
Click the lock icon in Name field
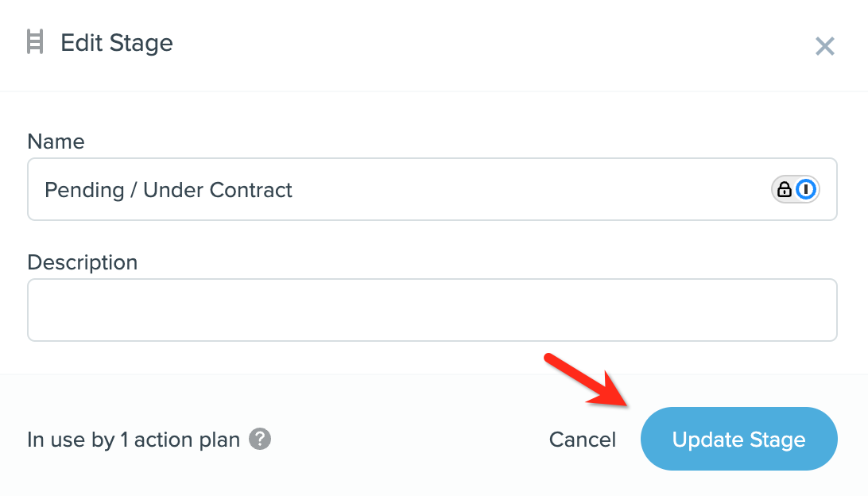[784, 189]
